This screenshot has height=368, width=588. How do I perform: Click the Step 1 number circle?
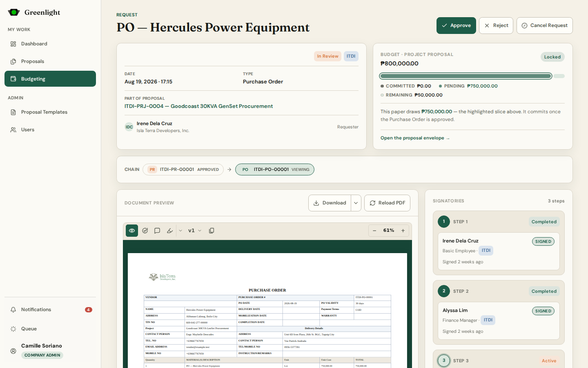(x=444, y=222)
